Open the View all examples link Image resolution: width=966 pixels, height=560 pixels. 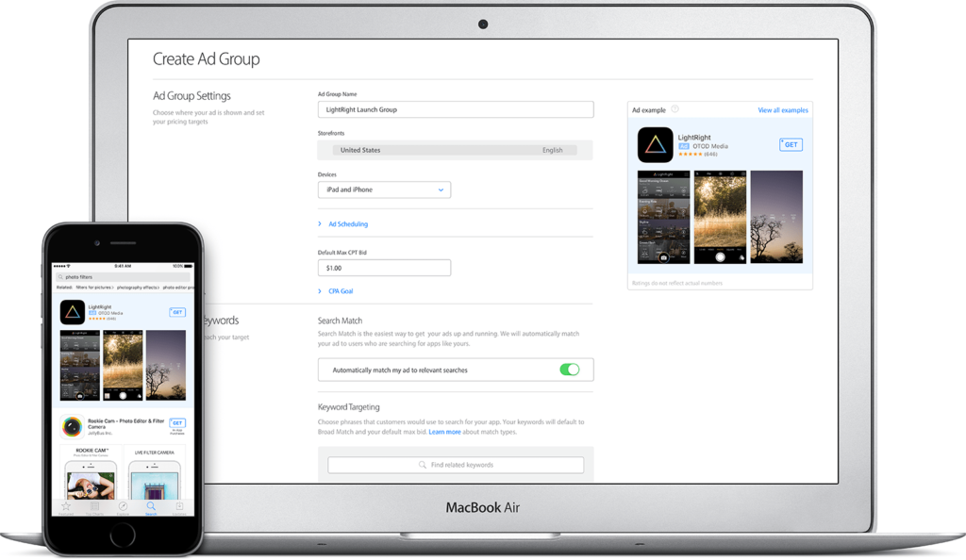pos(783,110)
